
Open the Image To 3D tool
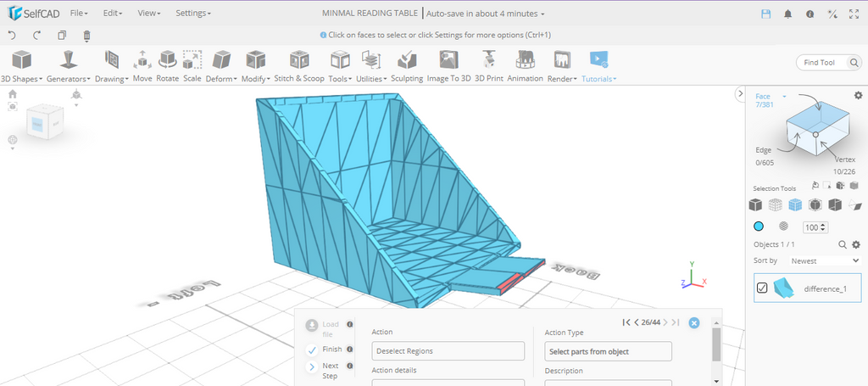[x=448, y=66]
